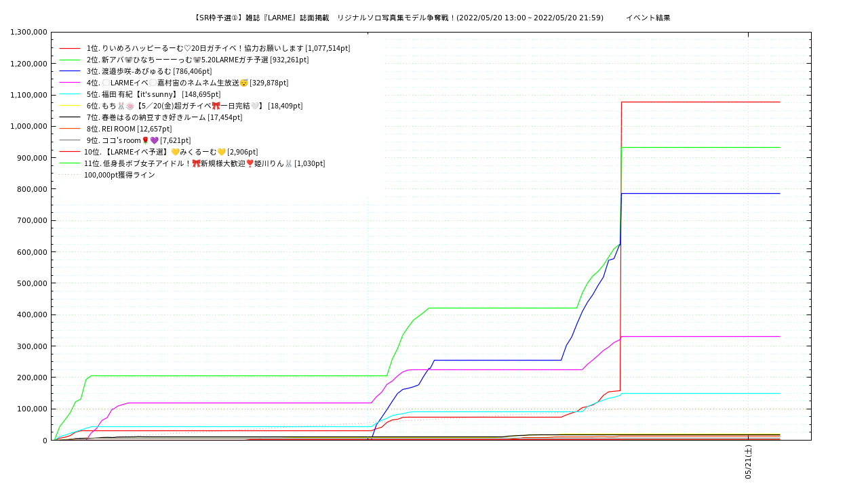Select legend entry 11位 姫川りん
Screen dimensions: 868x488
click(x=204, y=163)
